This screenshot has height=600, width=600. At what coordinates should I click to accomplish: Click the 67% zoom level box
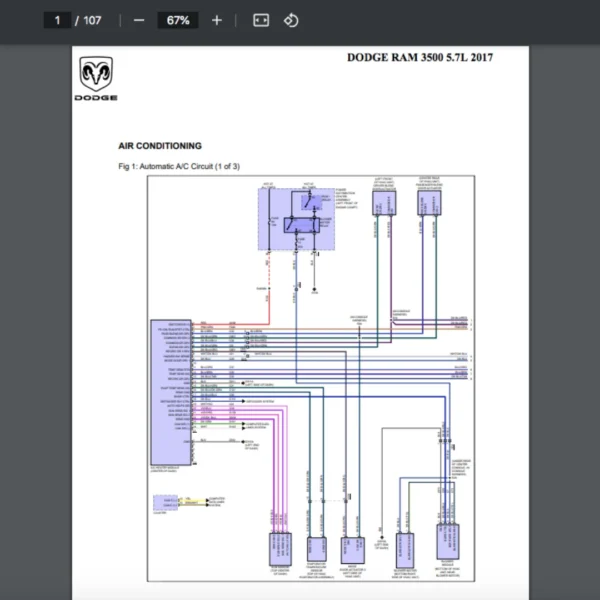pos(178,20)
